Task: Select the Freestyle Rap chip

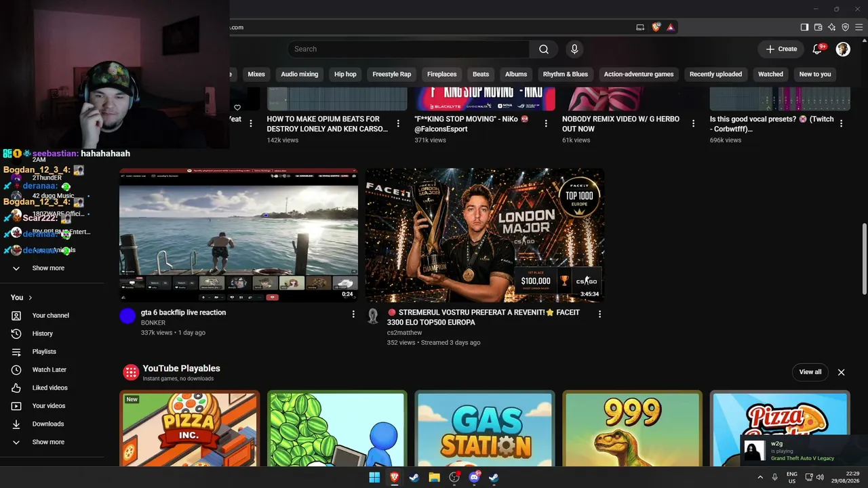Action: [x=392, y=74]
